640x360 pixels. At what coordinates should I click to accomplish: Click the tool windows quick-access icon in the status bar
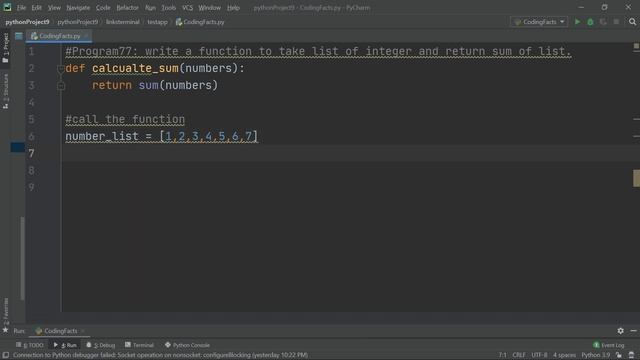click(6, 355)
